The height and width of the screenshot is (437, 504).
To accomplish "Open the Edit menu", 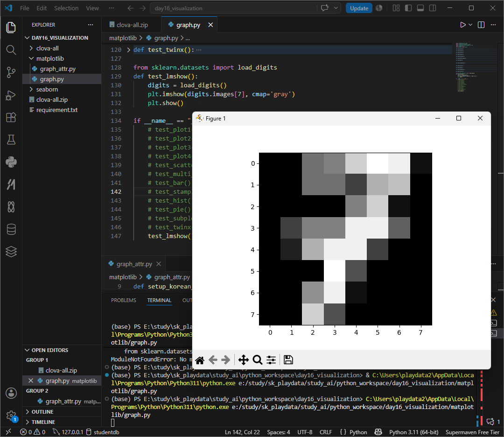I will [x=42, y=8].
